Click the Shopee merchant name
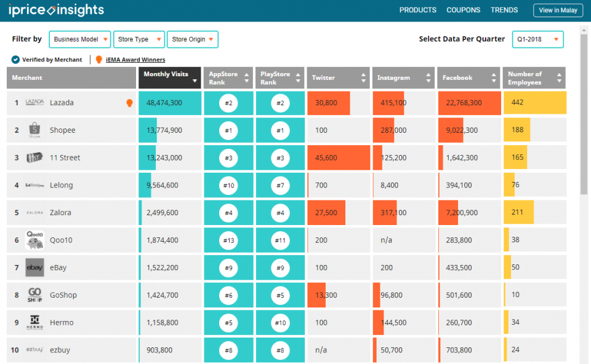 pos(63,130)
